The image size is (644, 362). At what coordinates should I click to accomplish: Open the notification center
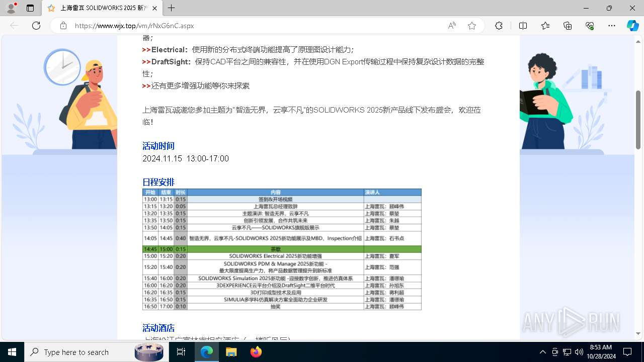point(627,352)
